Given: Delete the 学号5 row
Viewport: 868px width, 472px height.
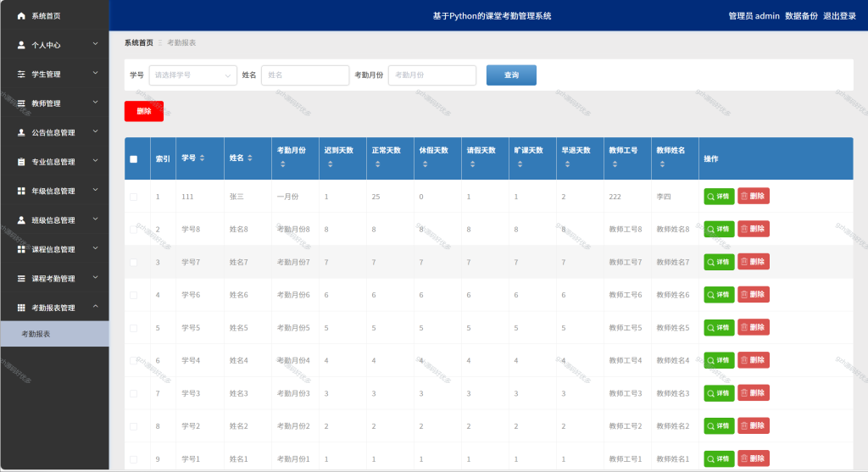Looking at the screenshot, I should tap(754, 327).
